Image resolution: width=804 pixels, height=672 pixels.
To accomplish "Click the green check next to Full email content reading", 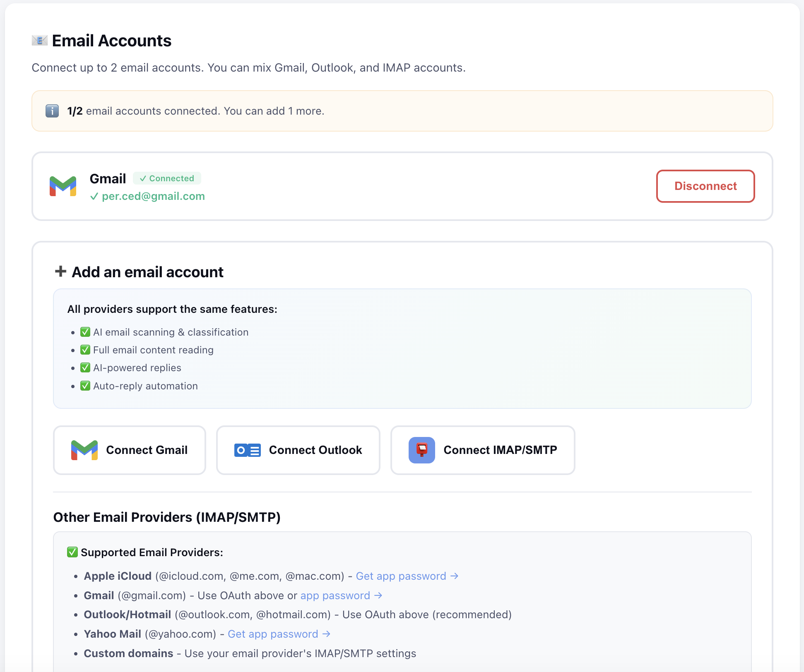I will pyautogui.click(x=85, y=350).
